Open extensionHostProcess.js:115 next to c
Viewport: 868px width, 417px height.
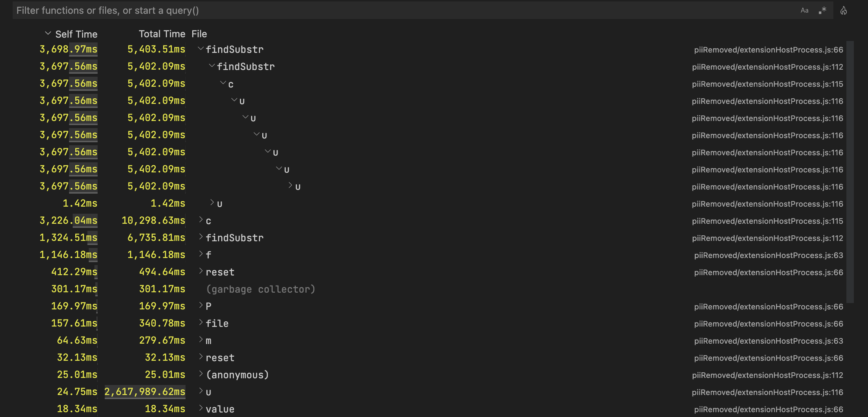pos(767,220)
